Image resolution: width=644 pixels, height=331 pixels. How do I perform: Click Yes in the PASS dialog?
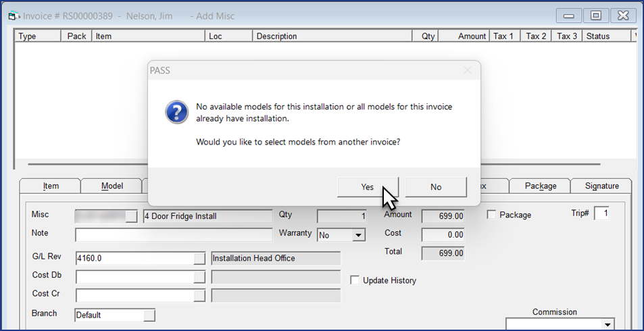click(x=367, y=187)
